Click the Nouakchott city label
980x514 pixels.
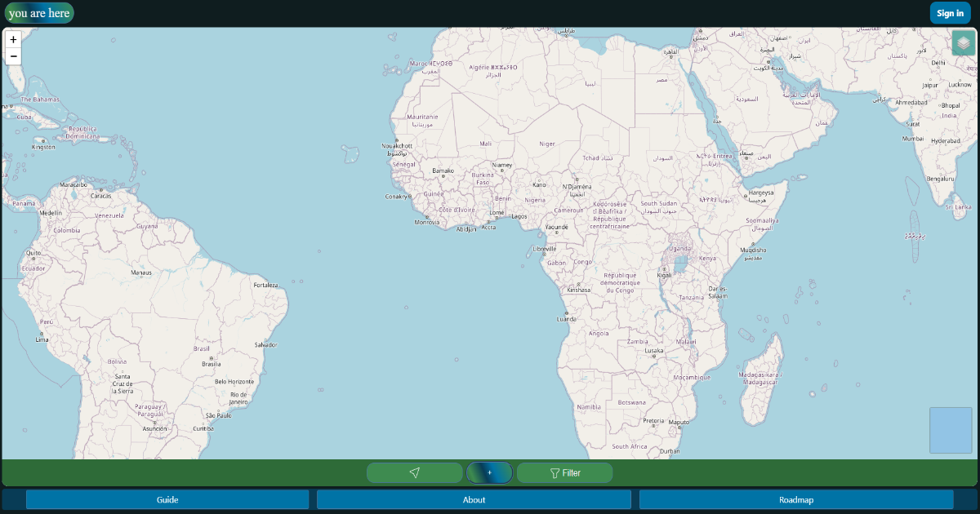pyautogui.click(x=398, y=146)
